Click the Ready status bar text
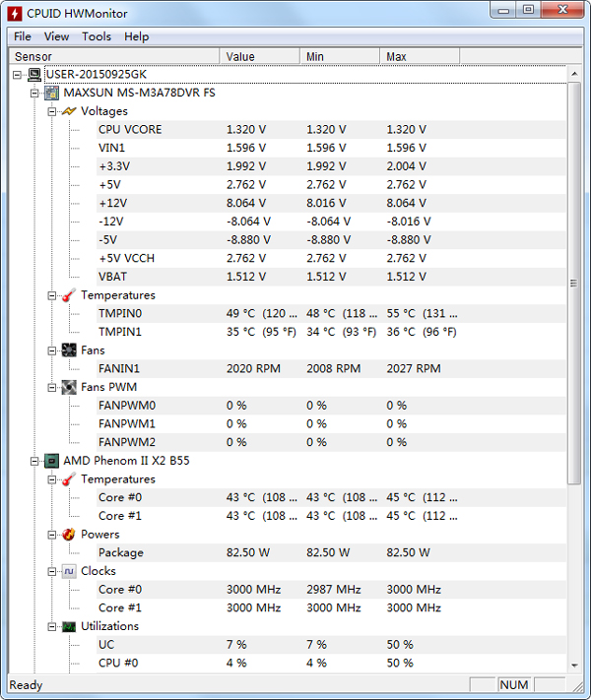This screenshot has height=700, width=591. [26, 685]
